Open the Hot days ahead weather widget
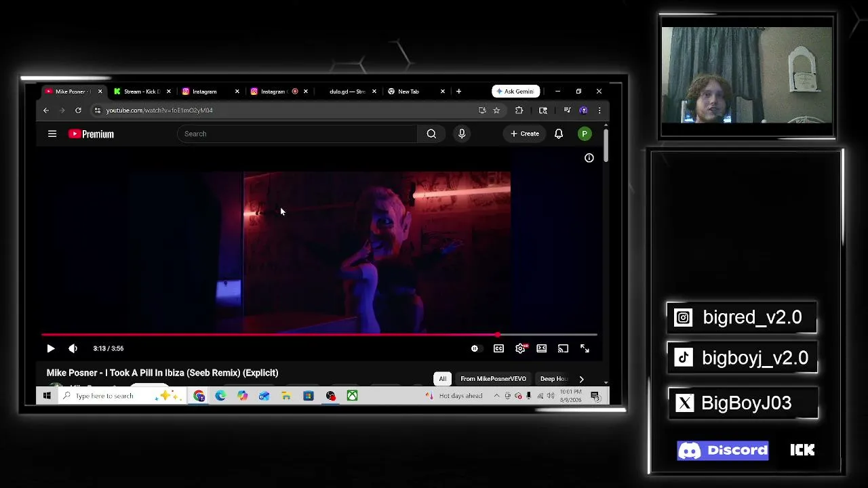The height and width of the screenshot is (488, 868). tap(454, 396)
